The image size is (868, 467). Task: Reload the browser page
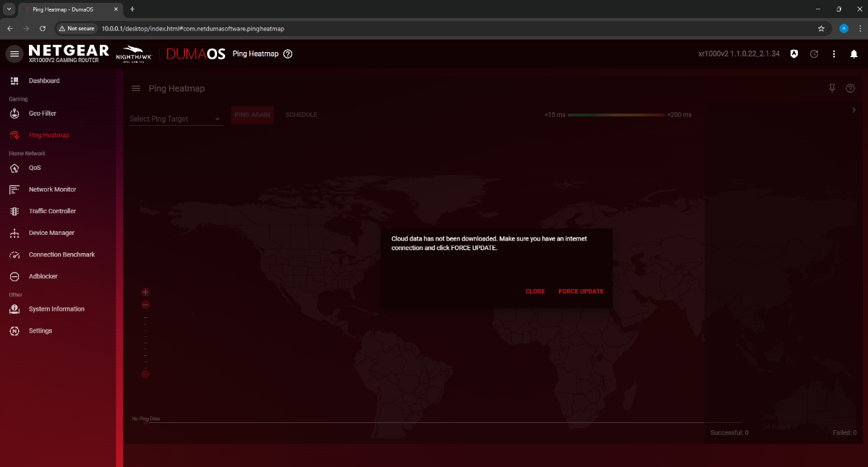tap(43, 28)
